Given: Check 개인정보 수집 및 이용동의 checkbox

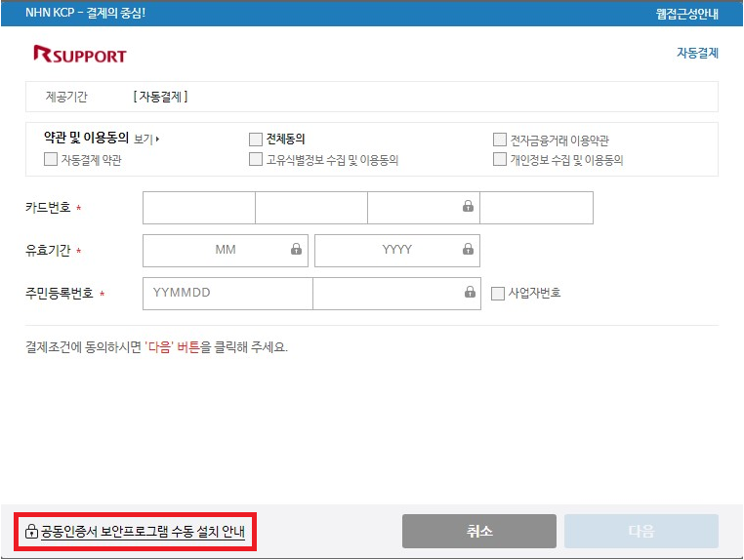Looking at the screenshot, I should [x=500, y=159].
